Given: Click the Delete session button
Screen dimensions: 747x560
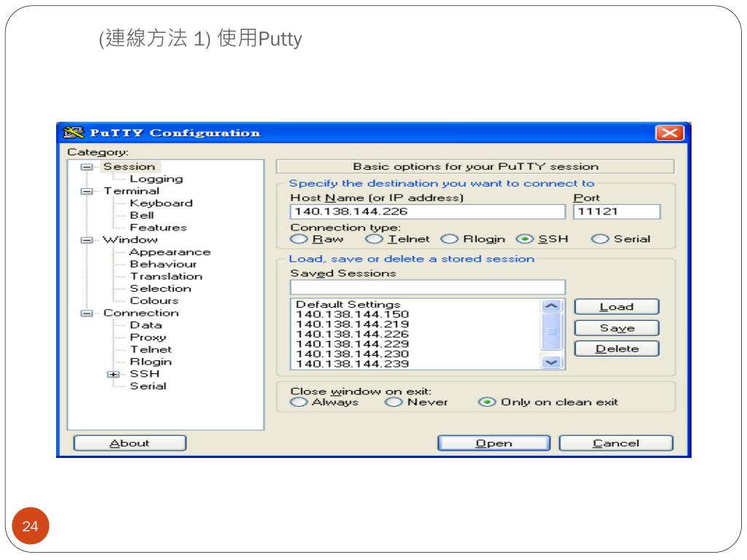Looking at the screenshot, I should pos(617,349).
